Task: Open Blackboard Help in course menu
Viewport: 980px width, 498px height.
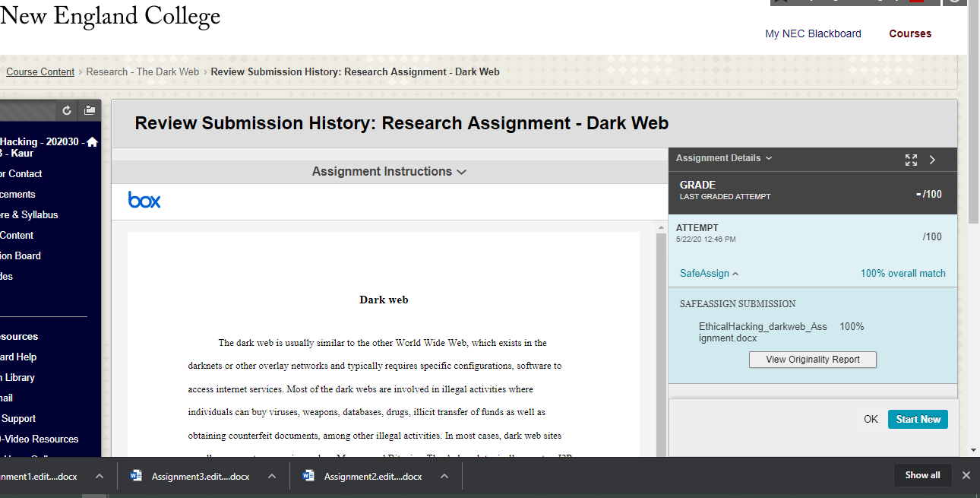Action: 18,357
